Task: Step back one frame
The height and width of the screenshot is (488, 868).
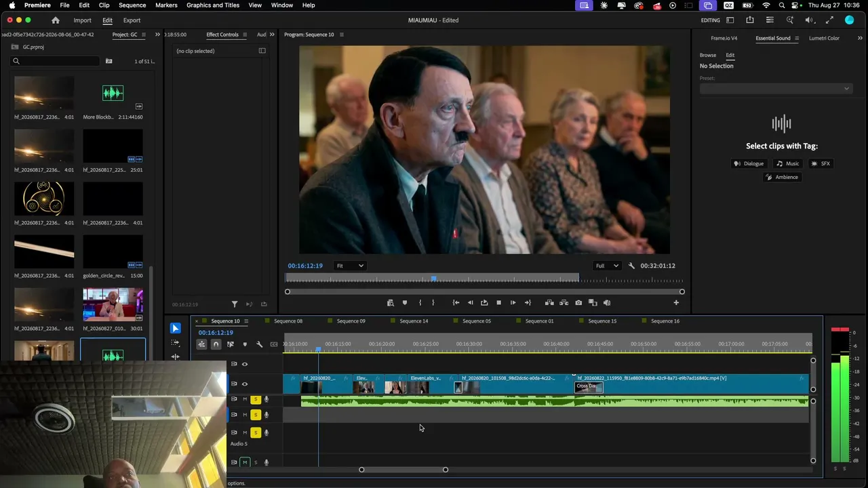Action: (470, 303)
